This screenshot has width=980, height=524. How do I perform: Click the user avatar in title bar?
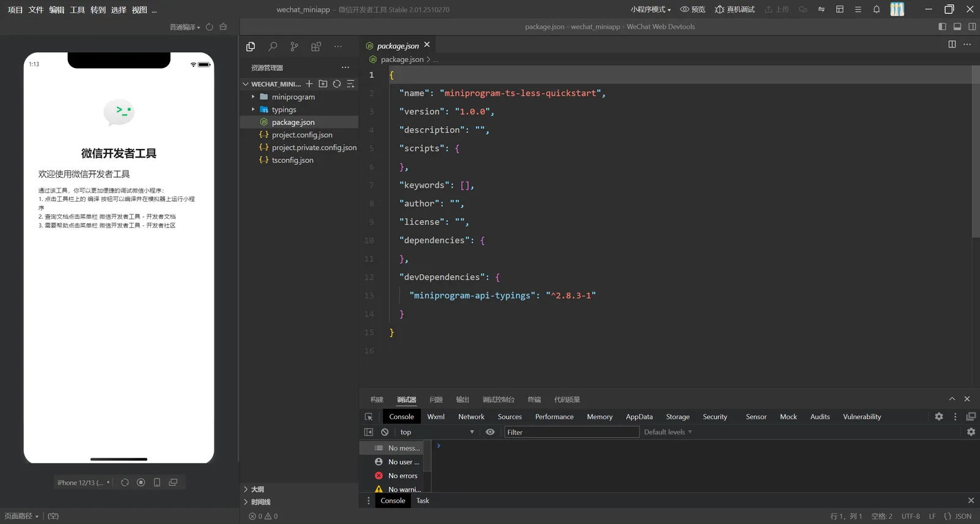coord(897,9)
